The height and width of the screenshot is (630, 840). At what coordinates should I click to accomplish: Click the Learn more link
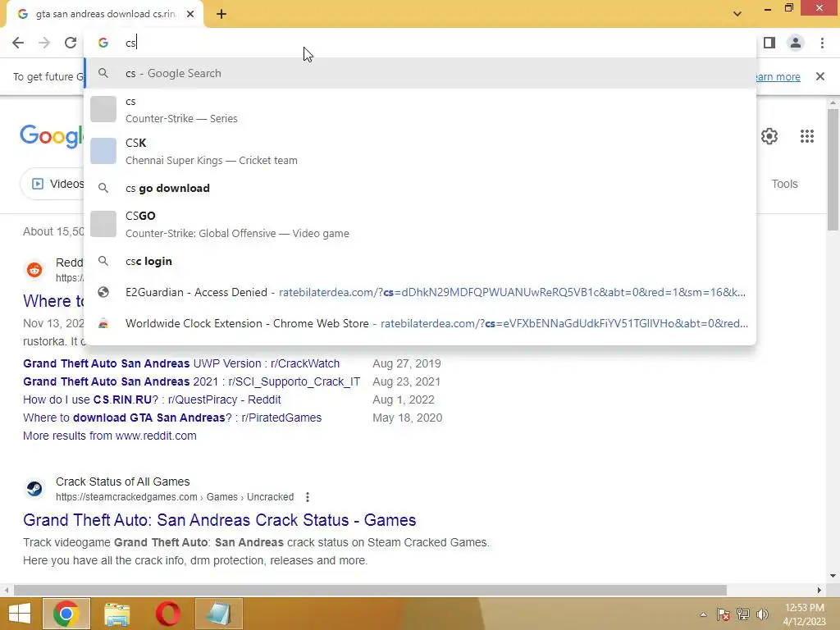coord(778,76)
